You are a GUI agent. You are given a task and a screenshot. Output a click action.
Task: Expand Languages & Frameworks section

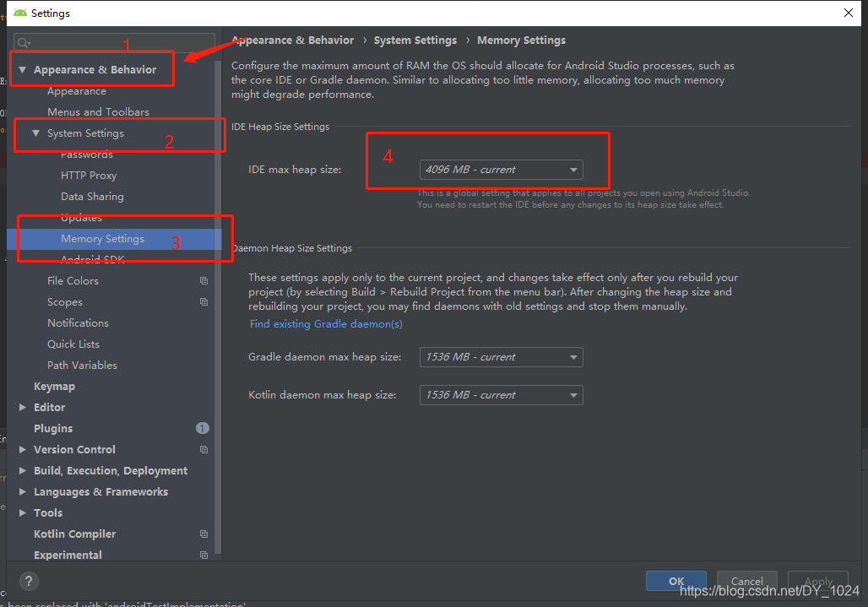22,492
